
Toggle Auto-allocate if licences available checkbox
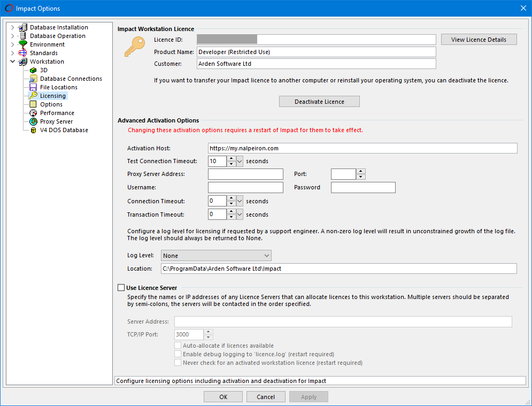178,346
